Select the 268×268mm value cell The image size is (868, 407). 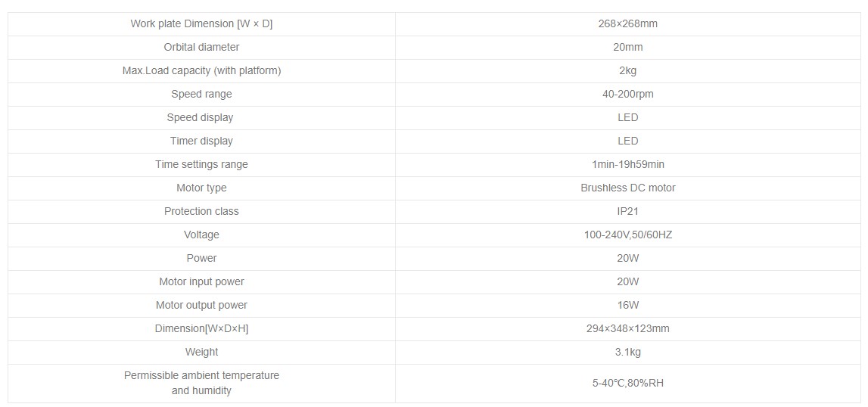click(627, 23)
